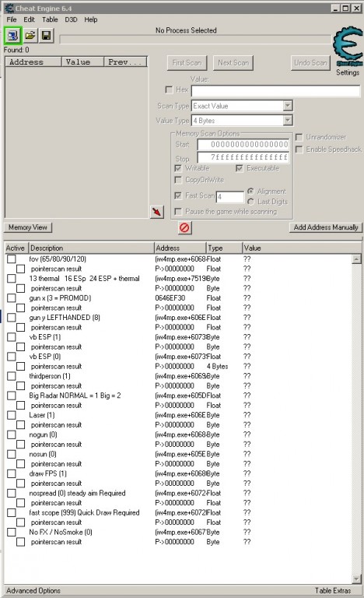Open Table Extras
The image size is (364, 598).
tap(333, 590)
